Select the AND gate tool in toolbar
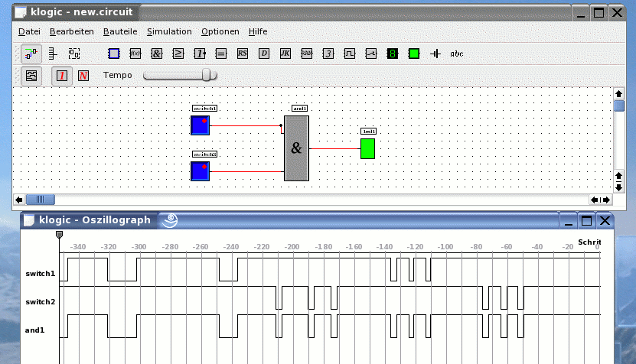Screen dimensions: 636x364 point(157,54)
